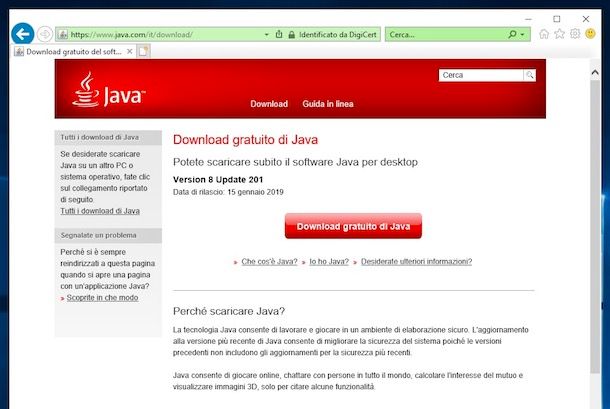Click the magnifier icon in browser search box
The image size is (610, 409).
click(x=512, y=35)
